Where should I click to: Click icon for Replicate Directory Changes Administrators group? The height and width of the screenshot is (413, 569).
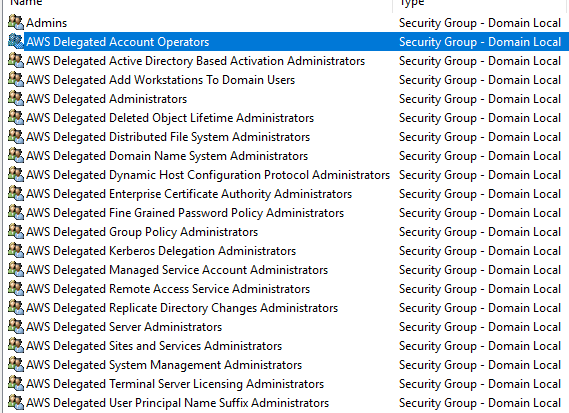(x=16, y=307)
